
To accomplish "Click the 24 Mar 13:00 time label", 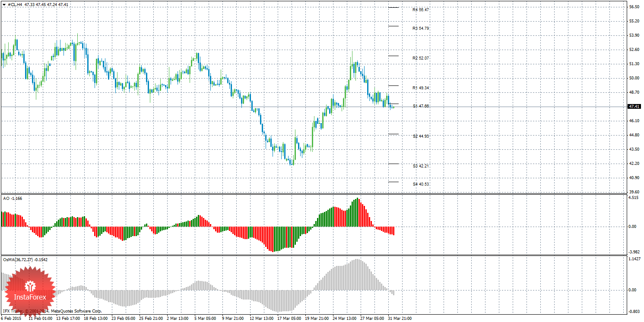I will (x=345, y=319).
